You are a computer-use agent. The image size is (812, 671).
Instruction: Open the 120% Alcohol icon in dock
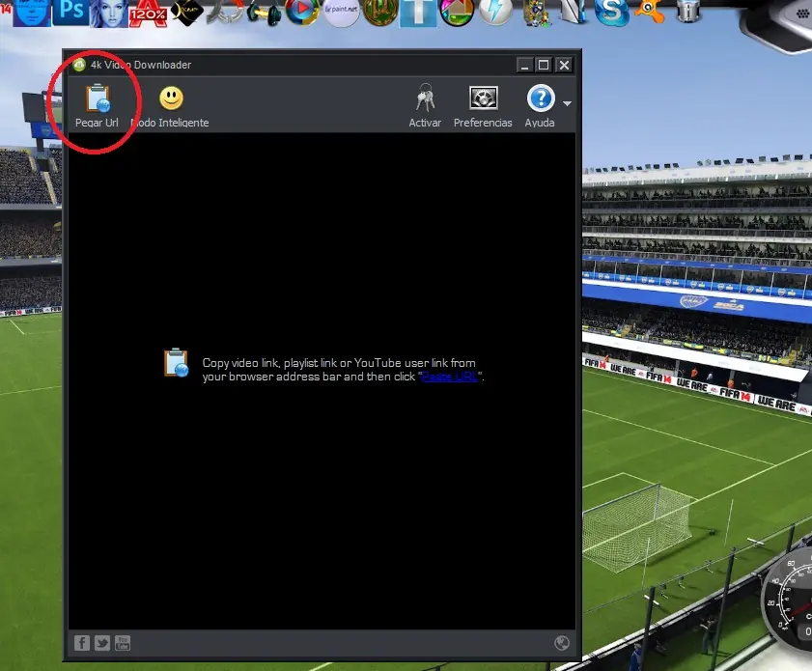pos(148,13)
